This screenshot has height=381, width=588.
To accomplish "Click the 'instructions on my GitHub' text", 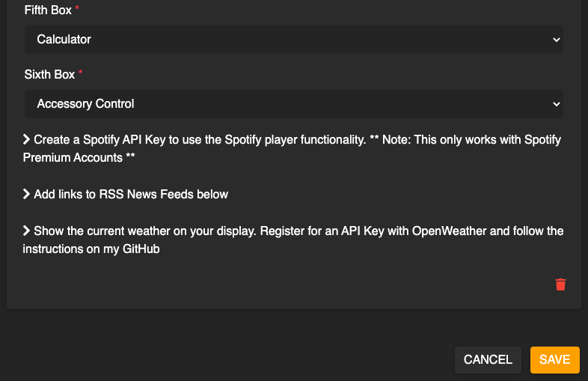I will (91, 249).
